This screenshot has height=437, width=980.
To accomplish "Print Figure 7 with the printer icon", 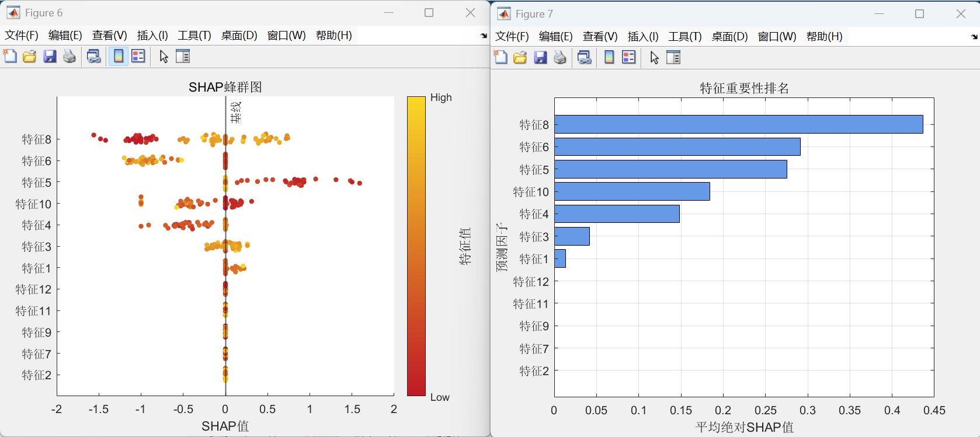I will click(560, 58).
